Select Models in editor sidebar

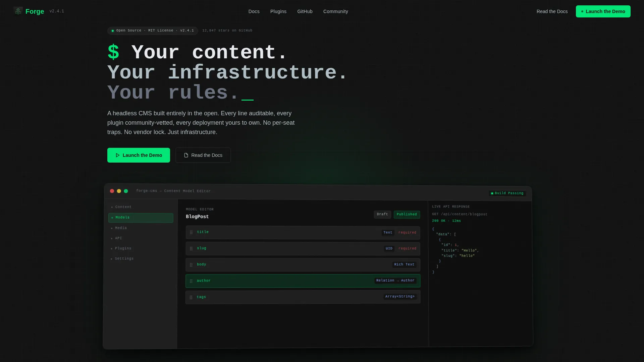point(141,218)
